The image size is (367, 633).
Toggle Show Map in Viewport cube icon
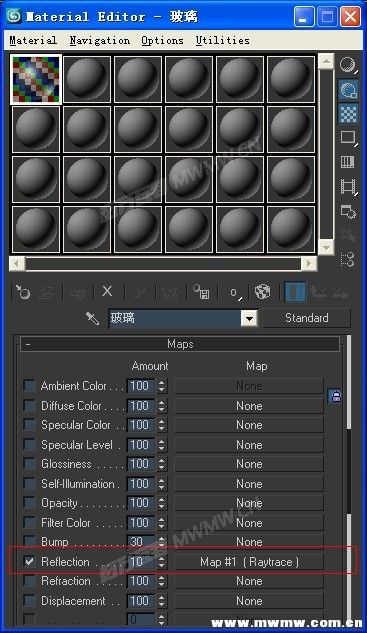262,292
